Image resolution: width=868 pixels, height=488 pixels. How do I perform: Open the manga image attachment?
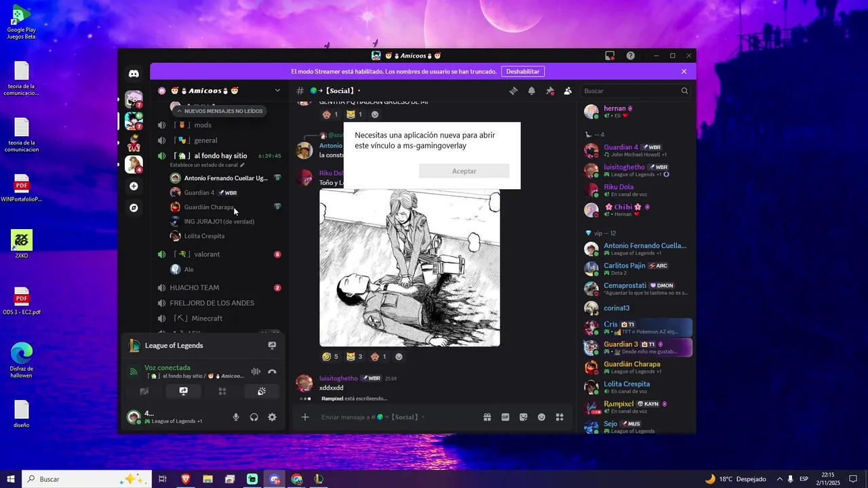coord(410,268)
